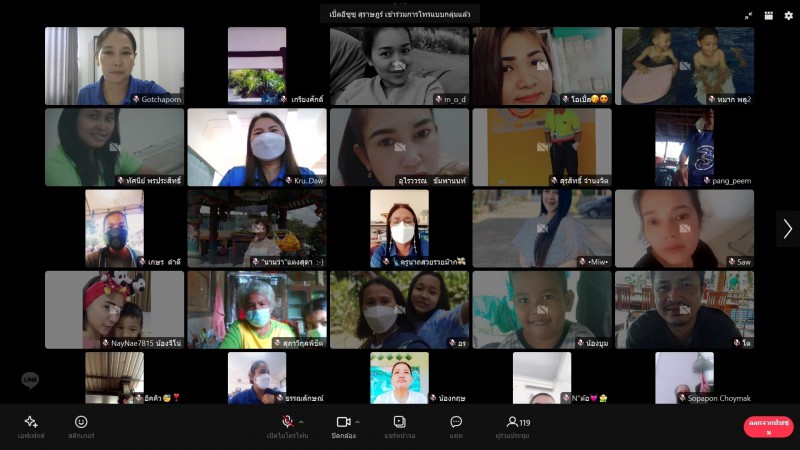Click the LINE logo watermark
The image size is (800, 450).
pos(30,380)
